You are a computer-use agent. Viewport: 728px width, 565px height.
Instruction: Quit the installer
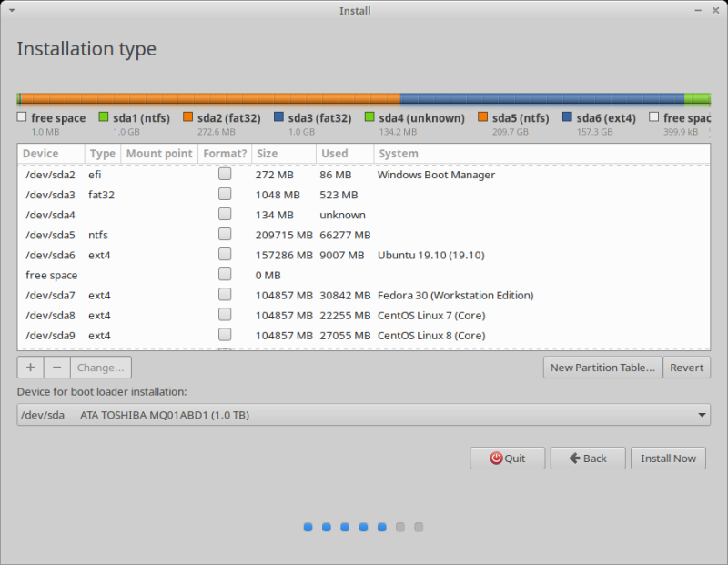(507, 458)
